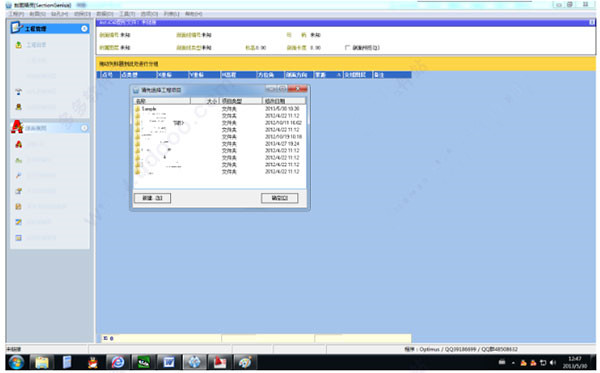
Task: Open the 工具 menu in the menu bar
Action: coord(127,14)
